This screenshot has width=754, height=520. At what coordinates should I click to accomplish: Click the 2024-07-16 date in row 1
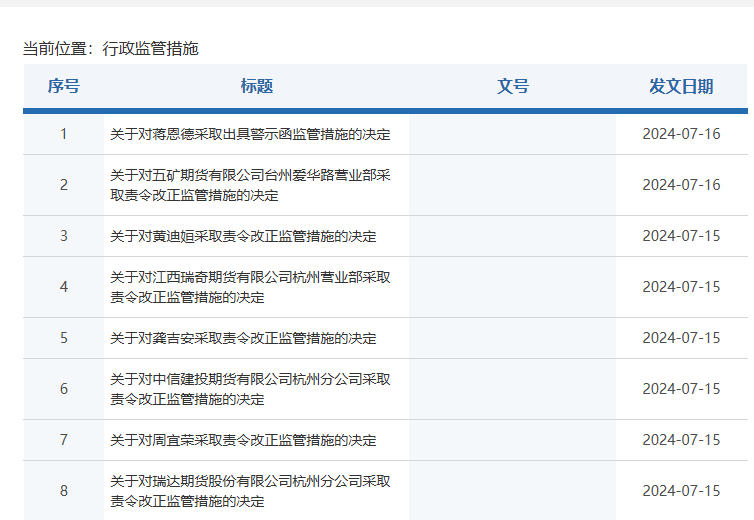click(x=681, y=134)
